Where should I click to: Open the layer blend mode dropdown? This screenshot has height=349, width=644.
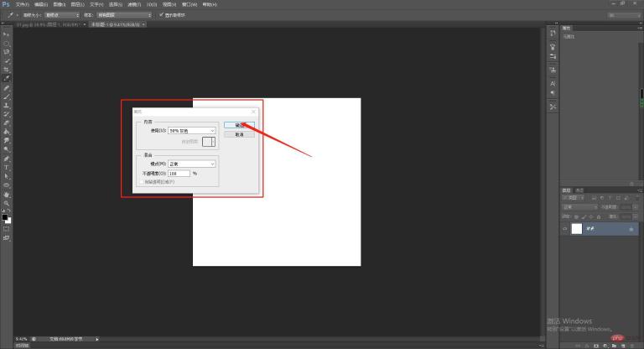pos(579,207)
